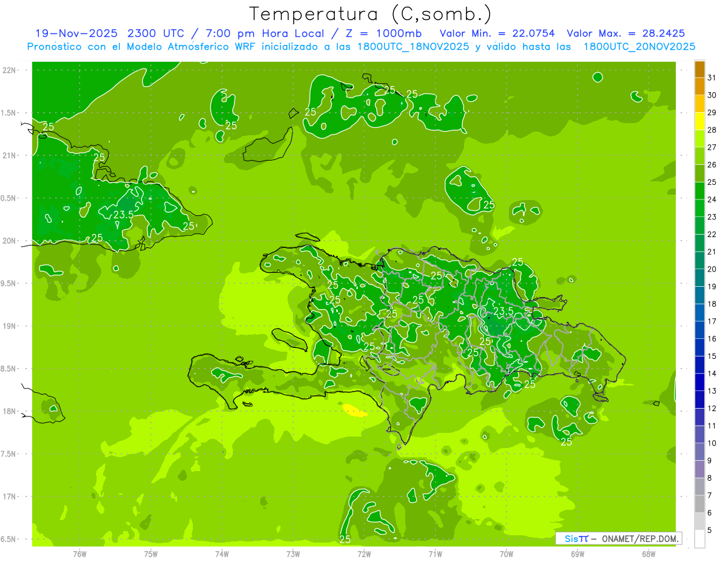The image size is (728, 562).
Task: Click the orange swatch between 30 and 31
Action: point(699,87)
